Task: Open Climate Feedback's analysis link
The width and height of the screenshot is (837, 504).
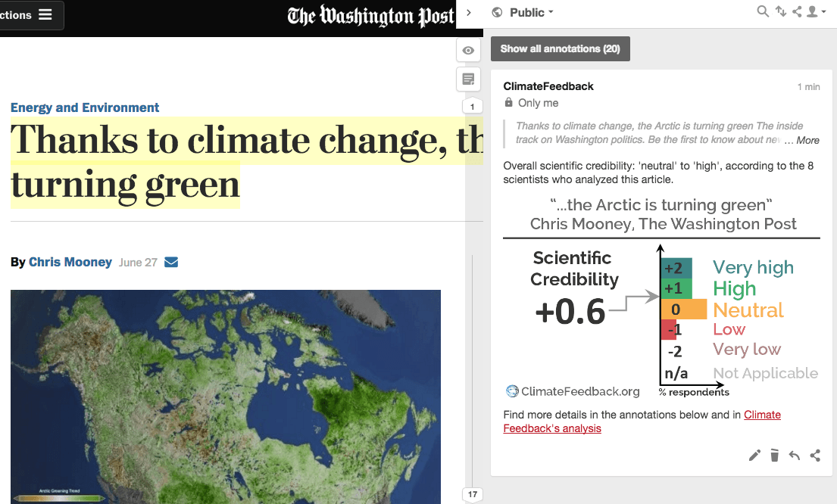Action: tap(642, 422)
